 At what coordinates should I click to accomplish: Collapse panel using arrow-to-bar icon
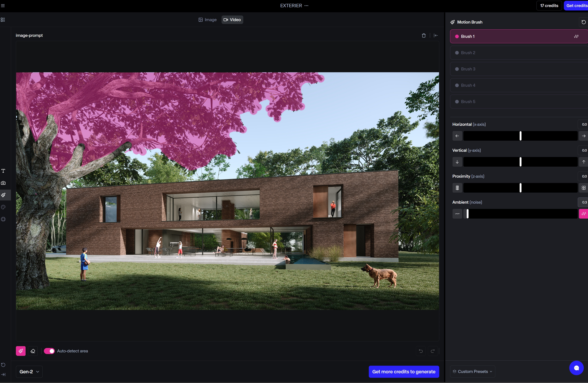[x=436, y=36]
